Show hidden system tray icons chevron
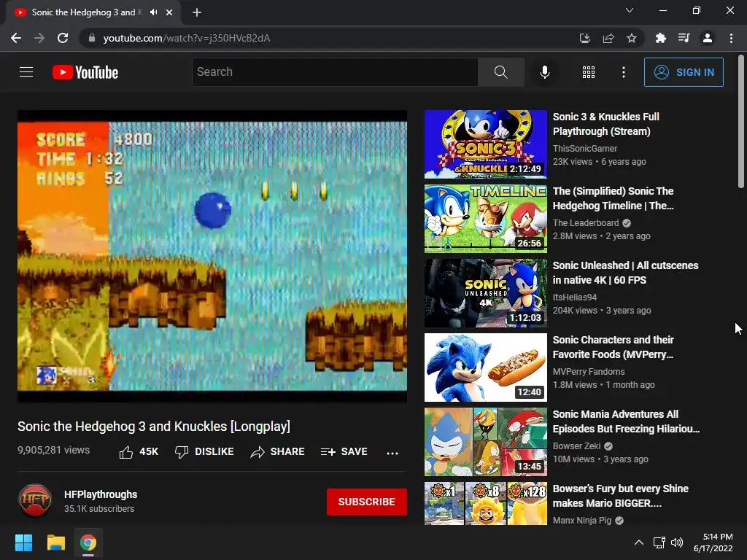Image resolution: width=747 pixels, height=560 pixels. (x=639, y=542)
